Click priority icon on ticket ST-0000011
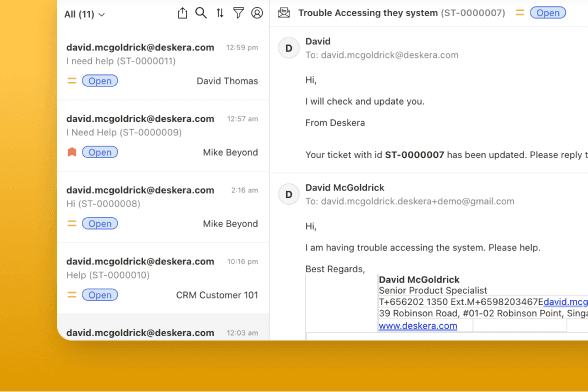Screen dimensions: 588x392 72,81
